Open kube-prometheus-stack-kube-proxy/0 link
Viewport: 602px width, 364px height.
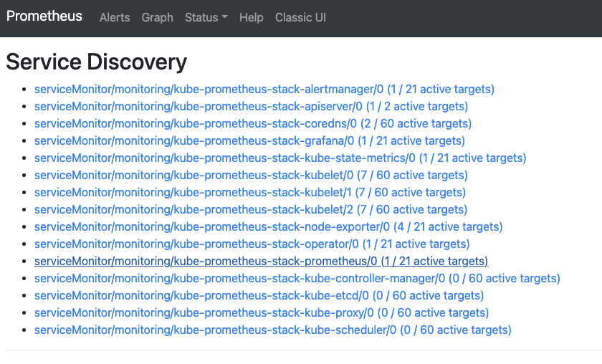pyautogui.click(x=262, y=313)
